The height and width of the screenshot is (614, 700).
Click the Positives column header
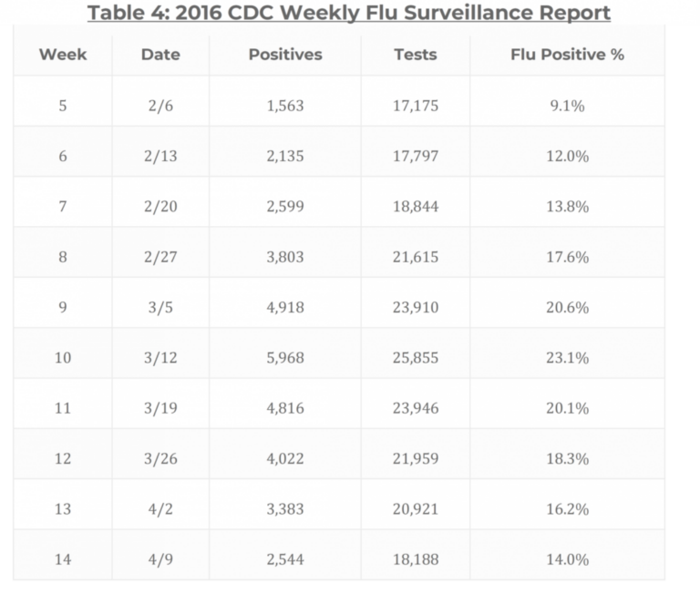tap(285, 54)
